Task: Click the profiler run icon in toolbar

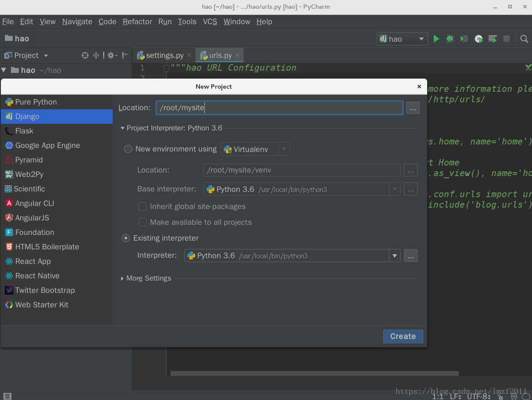Action: pos(478,39)
